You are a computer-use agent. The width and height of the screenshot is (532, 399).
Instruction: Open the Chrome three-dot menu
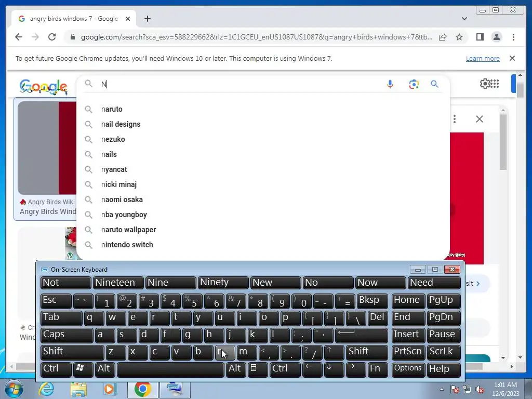[513, 37]
